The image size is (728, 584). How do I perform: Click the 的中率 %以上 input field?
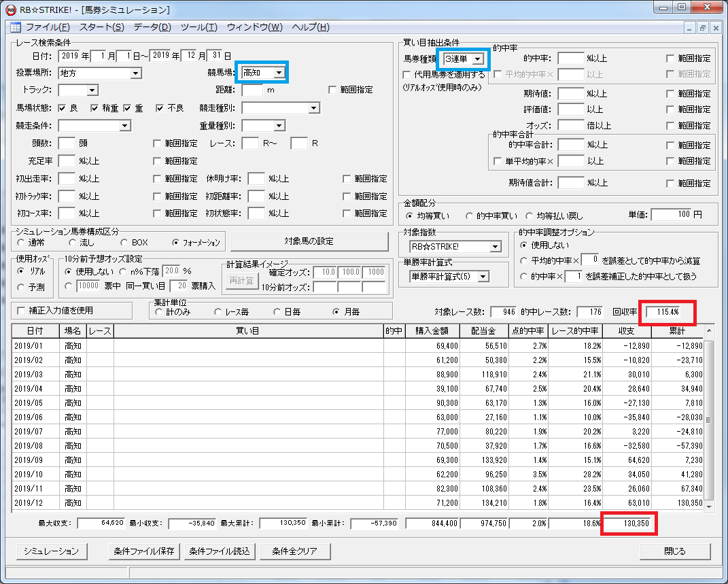point(570,58)
